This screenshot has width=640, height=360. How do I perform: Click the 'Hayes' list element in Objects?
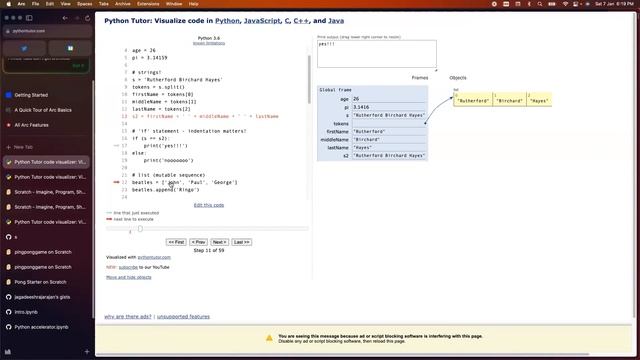(539, 100)
